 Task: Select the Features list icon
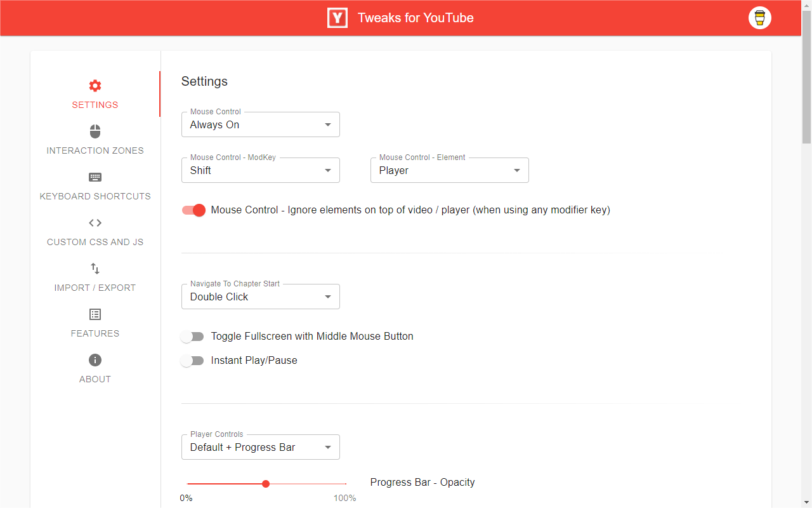click(95, 314)
